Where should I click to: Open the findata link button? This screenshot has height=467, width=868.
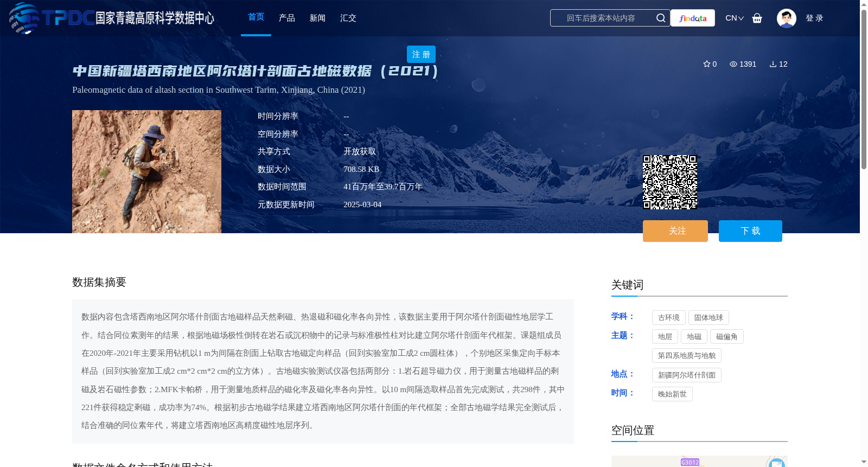point(693,18)
